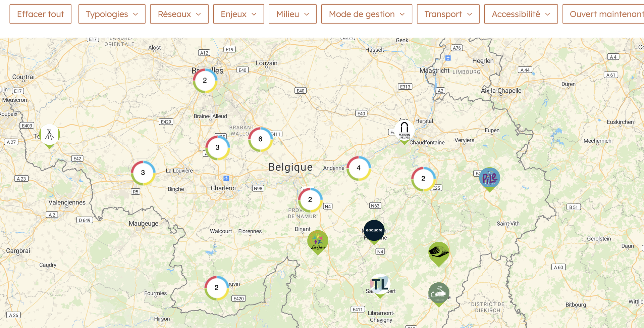This screenshot has width=644, height=328.
Task: Open the Transport filter
Action: 448,14
